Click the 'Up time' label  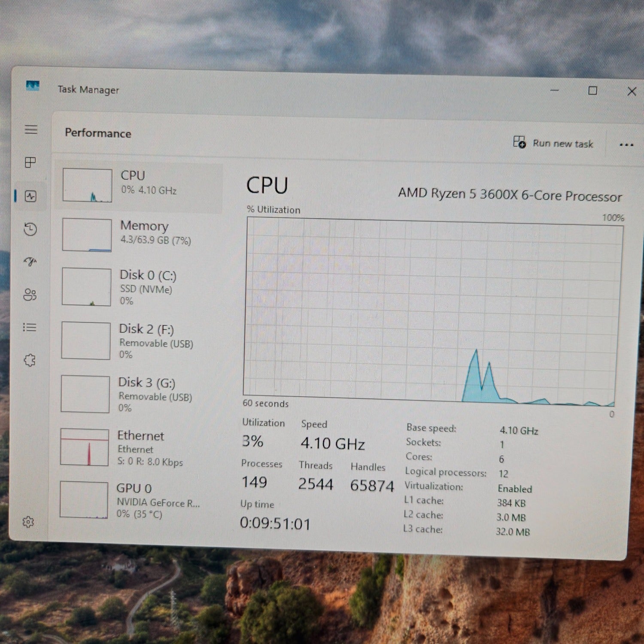(x=257, y=504)
